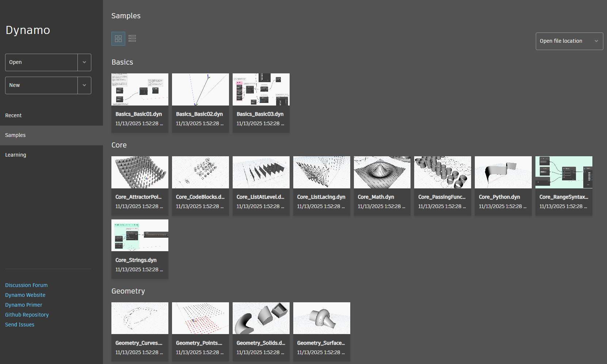Switch samples to grid view
Screen dimensions: 607x364
pos(118,38)
